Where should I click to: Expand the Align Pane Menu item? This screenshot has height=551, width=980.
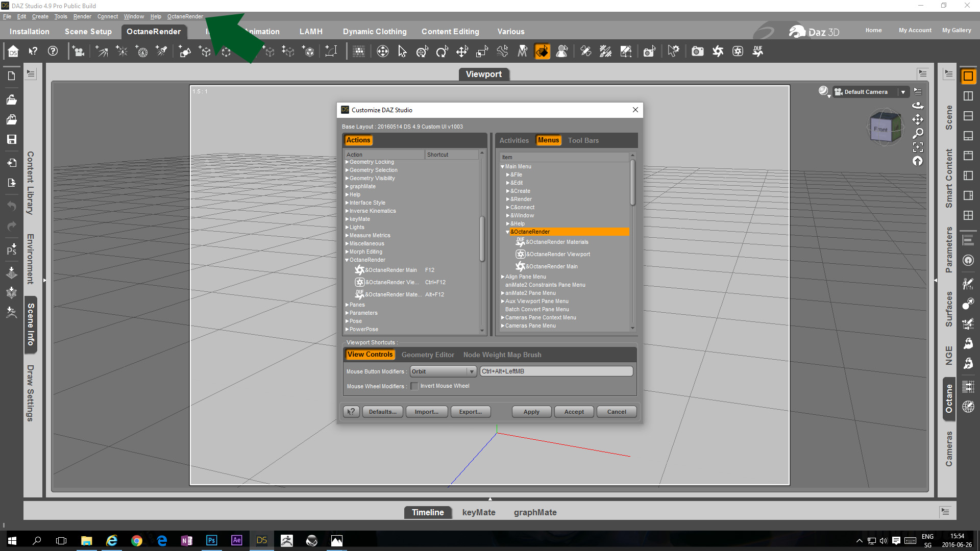pyautogui.click(x=503, y=277)
